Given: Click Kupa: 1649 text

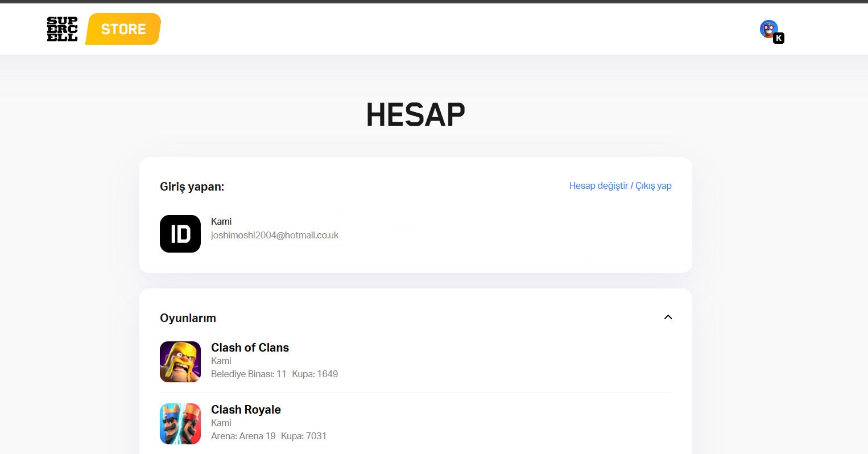Looking at the screenshot, I should pyautogui.click(x=315, y=374).
